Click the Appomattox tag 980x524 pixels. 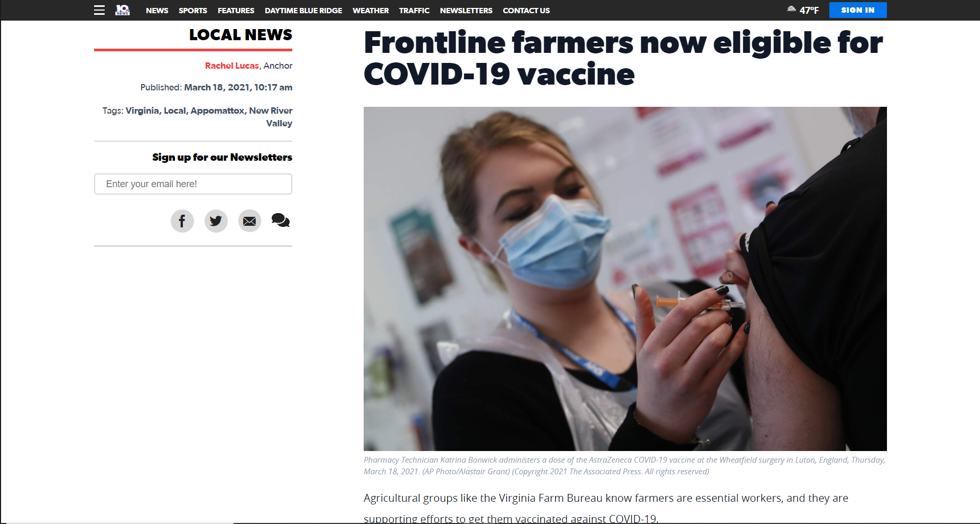click(x=217, y=111)
